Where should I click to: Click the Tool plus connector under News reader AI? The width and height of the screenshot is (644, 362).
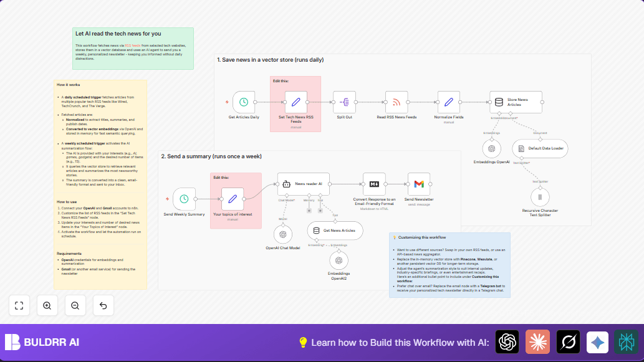tap(320, 211)
